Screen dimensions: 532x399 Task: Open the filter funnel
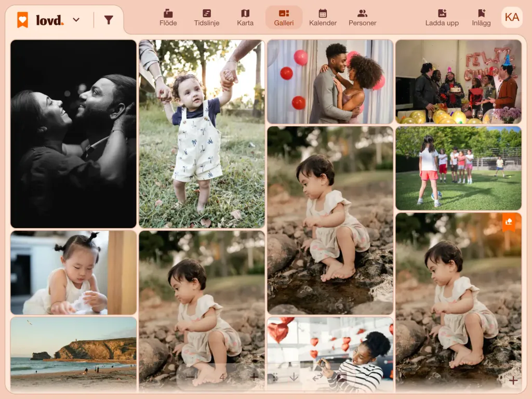[x=109, y=20]
